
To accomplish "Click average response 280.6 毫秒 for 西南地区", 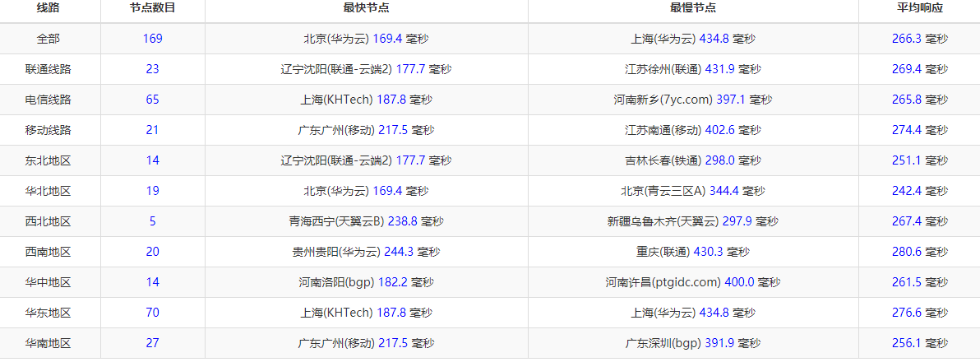I will click(x=920, y=252).
